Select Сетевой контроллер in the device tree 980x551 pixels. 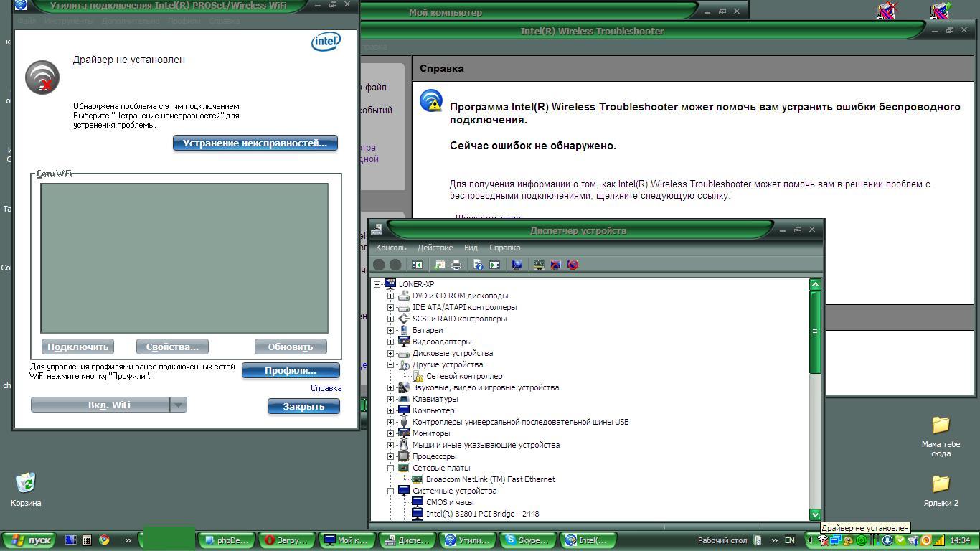tap(463, 376)
